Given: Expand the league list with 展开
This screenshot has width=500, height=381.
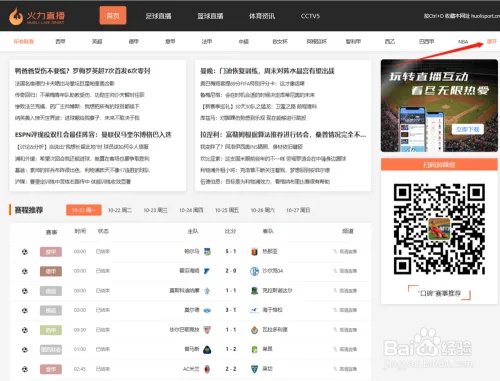Looking at the screenshot, I should tap(492, 41).
